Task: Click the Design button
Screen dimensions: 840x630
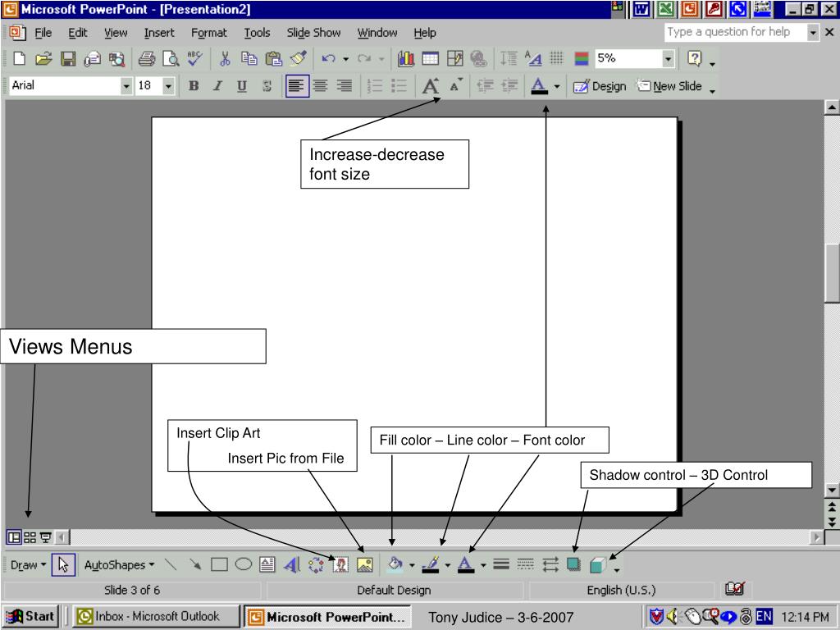Action: tap(600, 86)
